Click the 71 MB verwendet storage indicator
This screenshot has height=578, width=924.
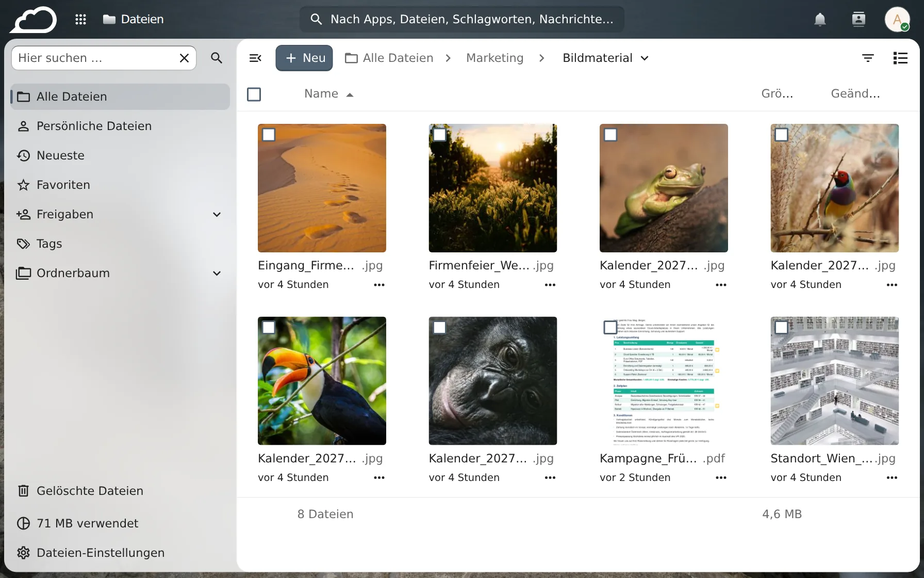coord(120,523)
